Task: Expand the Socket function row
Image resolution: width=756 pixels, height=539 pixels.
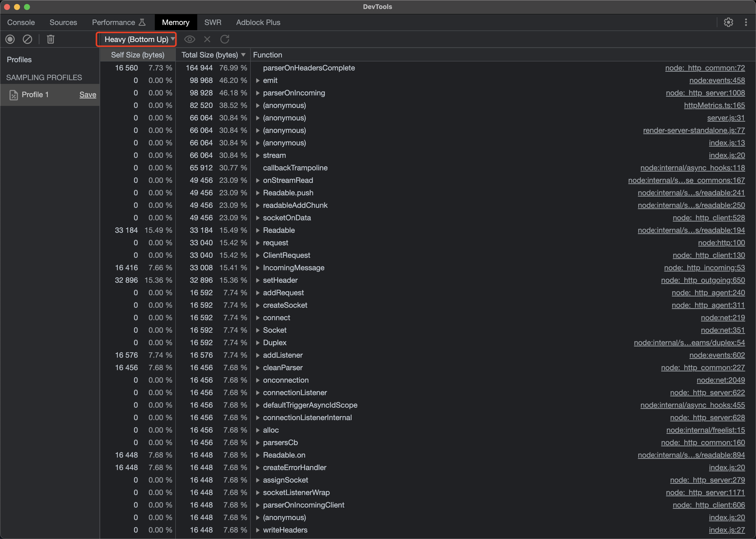Action: (258, 330)
